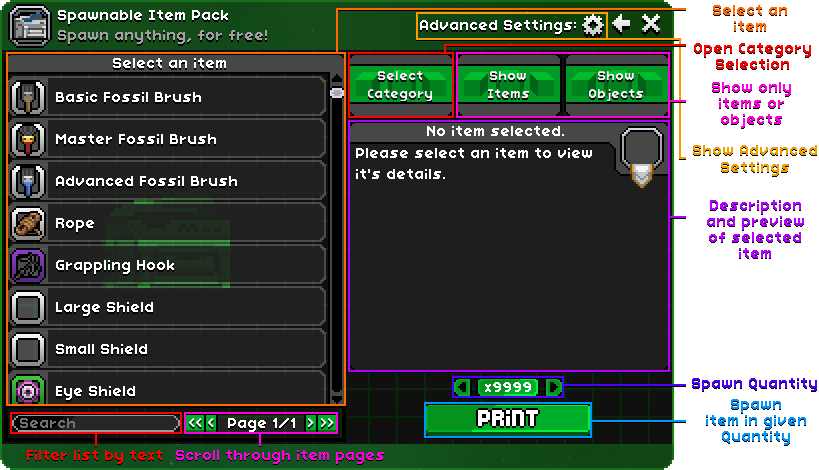The width and height of the screenshot is (819, 470).
Task: Toggle the Show Objects filter
Action: coord(616,84)
